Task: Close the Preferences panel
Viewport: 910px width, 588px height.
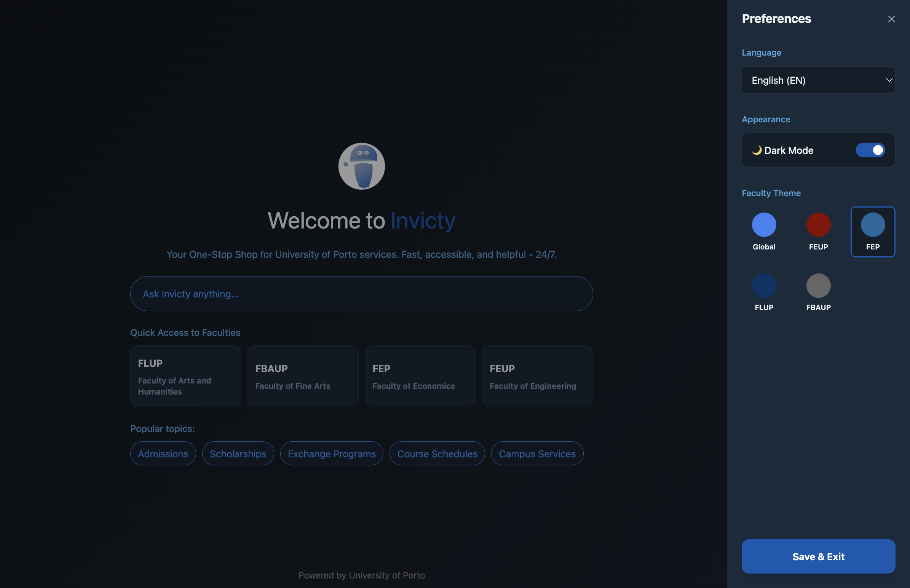Action: point(891,19)
